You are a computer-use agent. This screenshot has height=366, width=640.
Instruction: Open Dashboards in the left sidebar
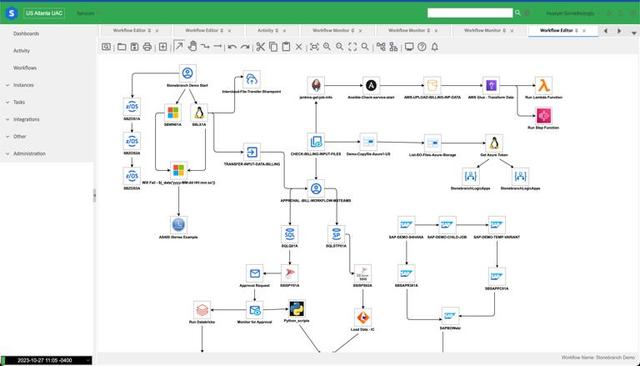26,33
